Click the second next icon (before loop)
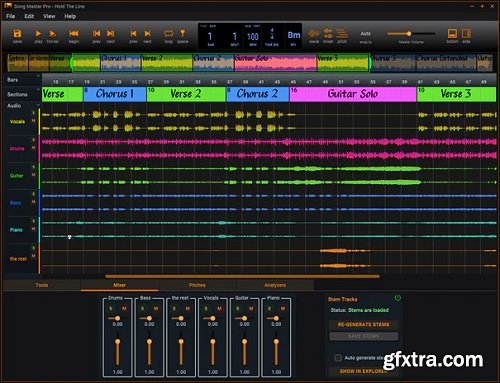This screenshot has height=383, width=500. click(x=147, y=34)
